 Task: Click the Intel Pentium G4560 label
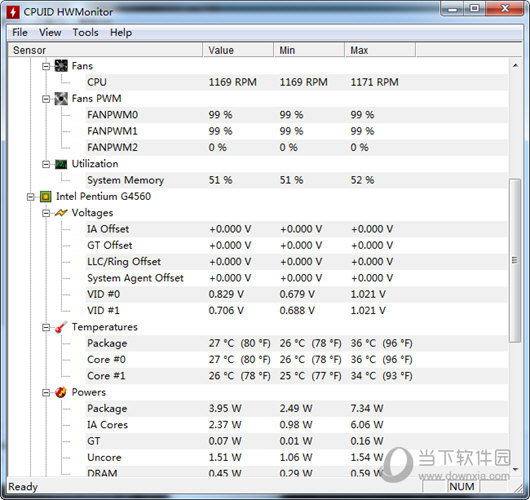pyautogui.click(x=103, y=196)
